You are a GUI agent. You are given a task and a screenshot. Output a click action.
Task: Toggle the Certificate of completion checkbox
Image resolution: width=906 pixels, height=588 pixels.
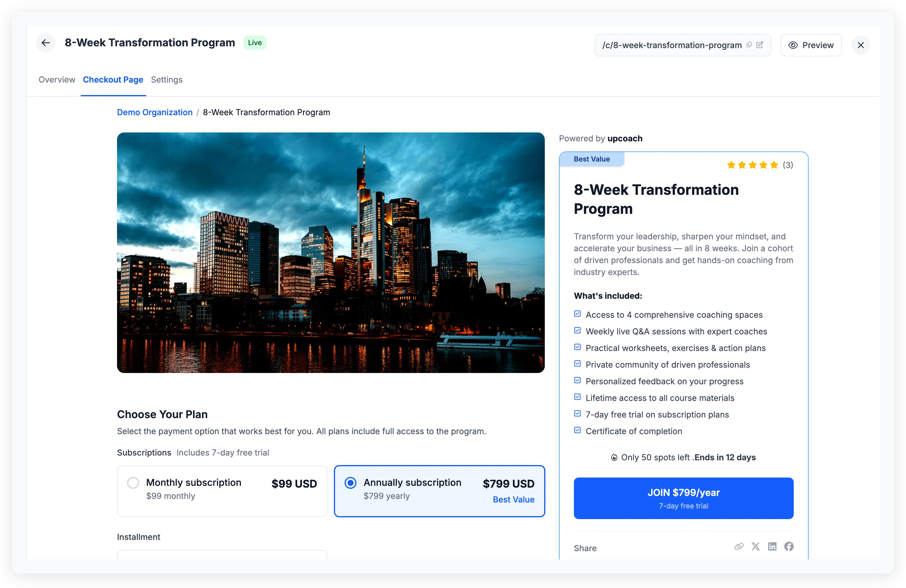577,430
